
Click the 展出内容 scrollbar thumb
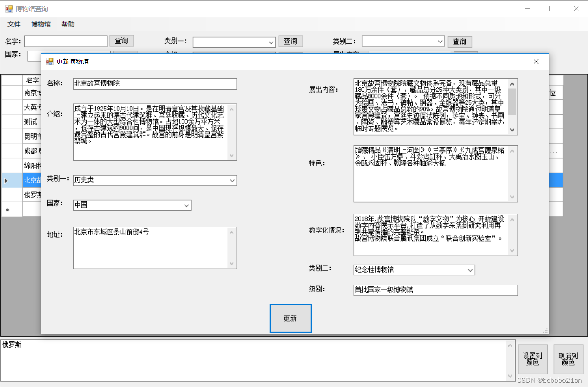[512, 101]
